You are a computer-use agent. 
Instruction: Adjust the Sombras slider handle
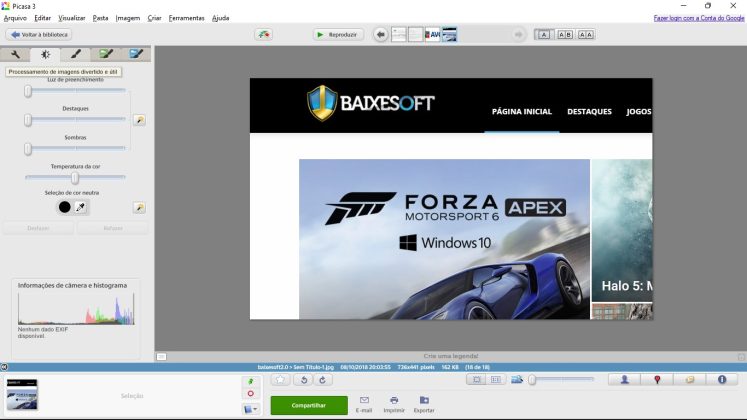point(28,149)
